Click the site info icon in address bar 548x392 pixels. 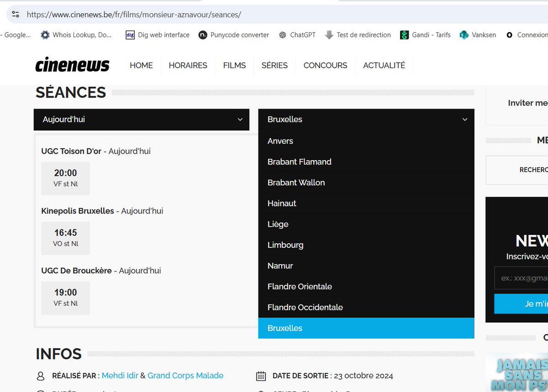[16, 15]
